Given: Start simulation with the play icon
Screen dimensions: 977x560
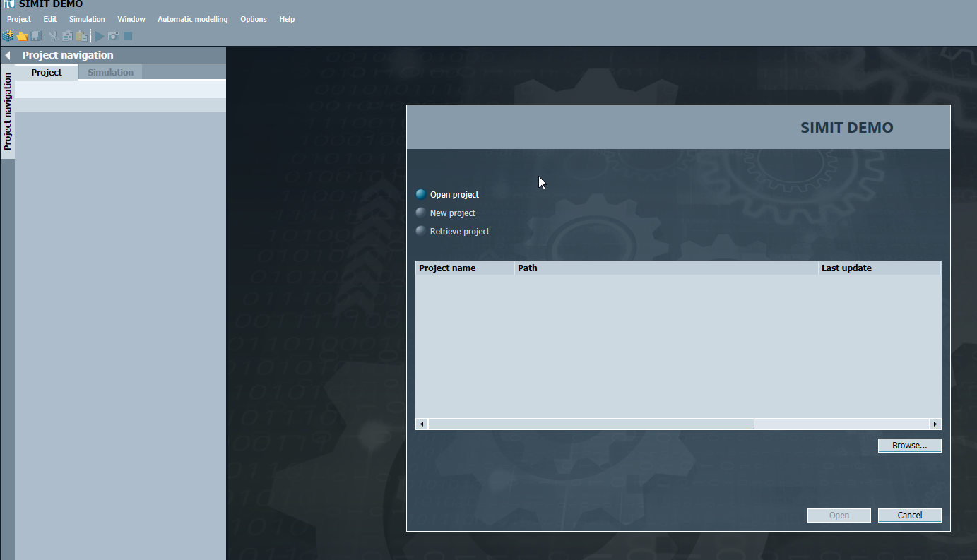Looking at the screenshot, I should click(100, 36).
